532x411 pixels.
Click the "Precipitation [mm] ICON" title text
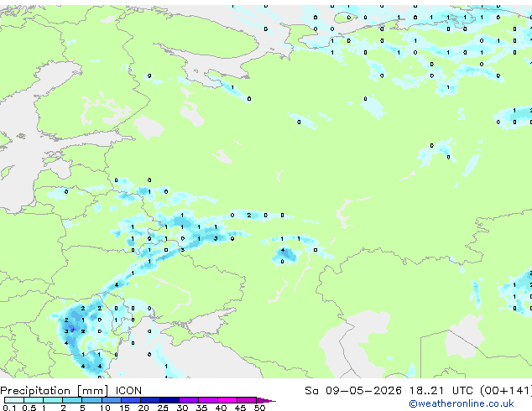click(71, 391)
